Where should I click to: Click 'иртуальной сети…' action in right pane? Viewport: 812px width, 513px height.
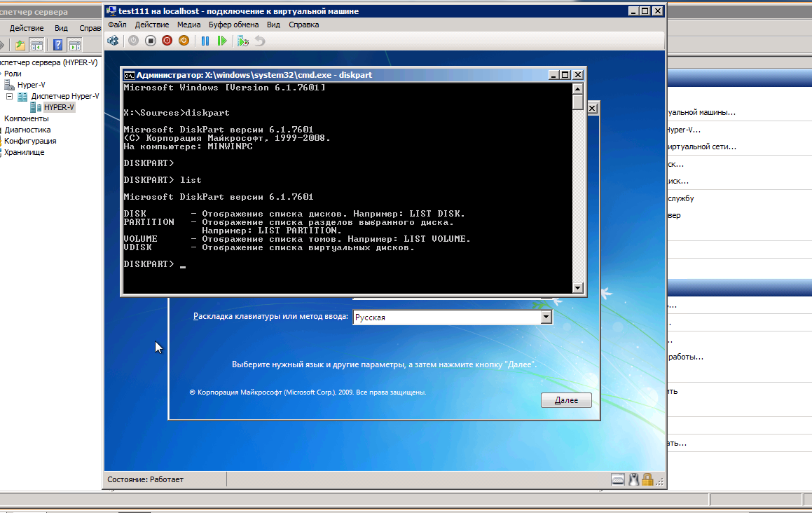point(702,146)
